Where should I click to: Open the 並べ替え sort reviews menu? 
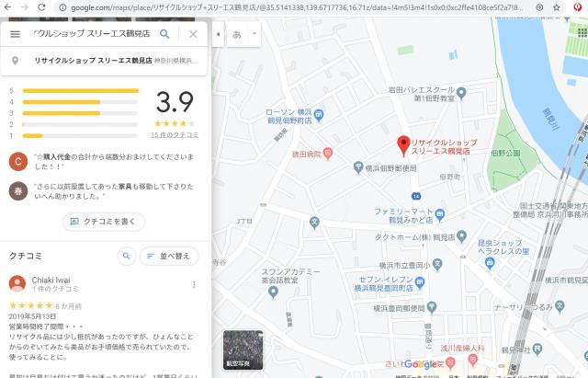tap(169, 256)
